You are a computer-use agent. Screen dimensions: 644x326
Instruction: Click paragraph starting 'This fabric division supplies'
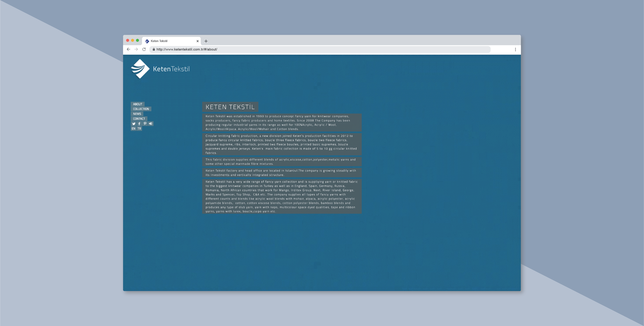(x=282, y=162)
